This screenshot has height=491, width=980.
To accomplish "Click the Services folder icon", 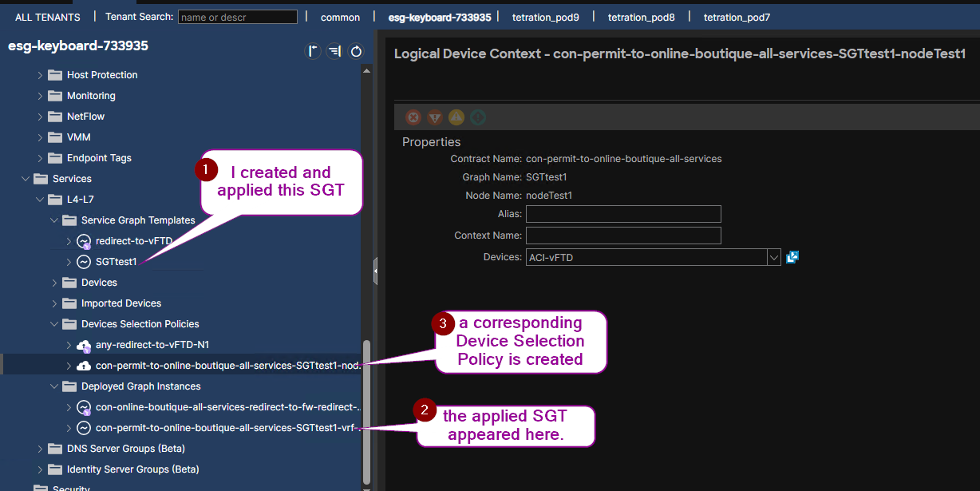I will (x=41, y=179).
